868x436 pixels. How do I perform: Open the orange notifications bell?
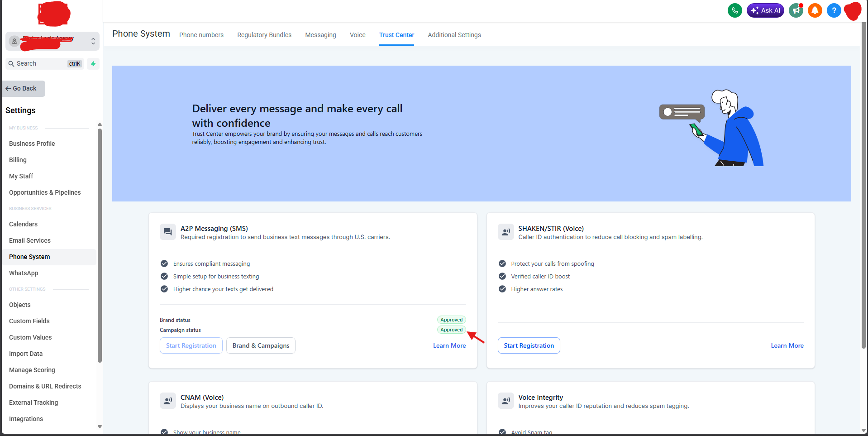tap(815, 10)
